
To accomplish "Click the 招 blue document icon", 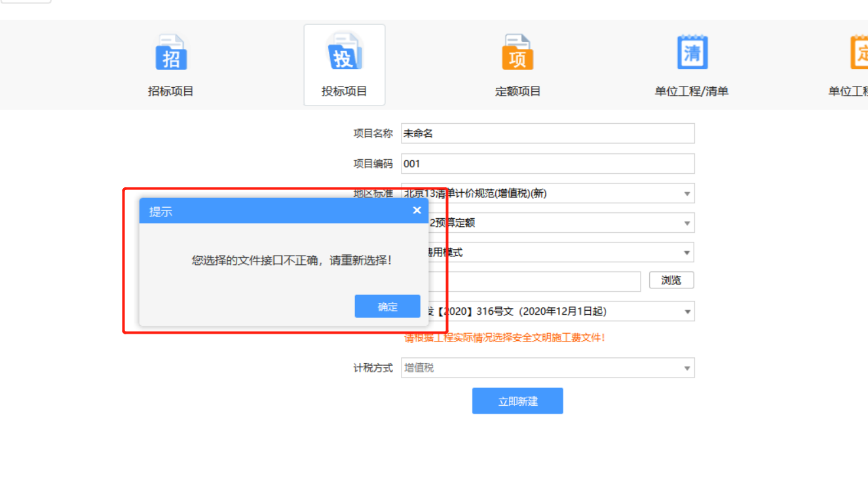I will 170,50.
